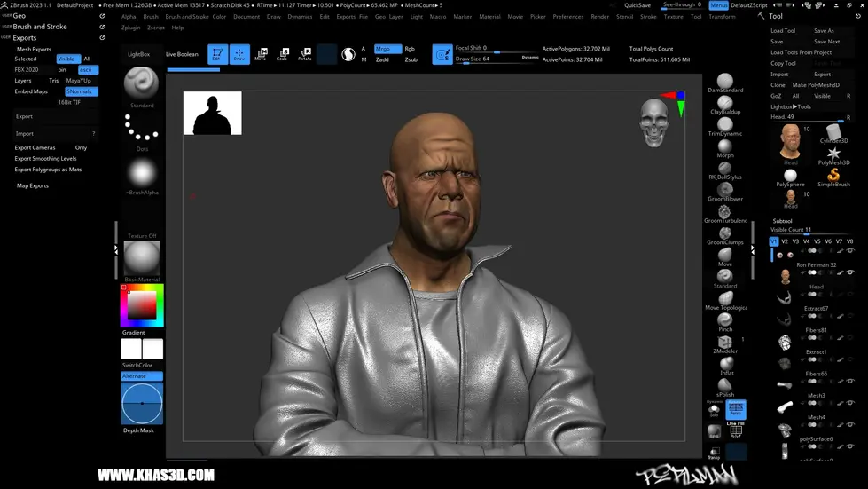
Task: Collapse the Exports user palette
Action: click(x=24, y=37)
